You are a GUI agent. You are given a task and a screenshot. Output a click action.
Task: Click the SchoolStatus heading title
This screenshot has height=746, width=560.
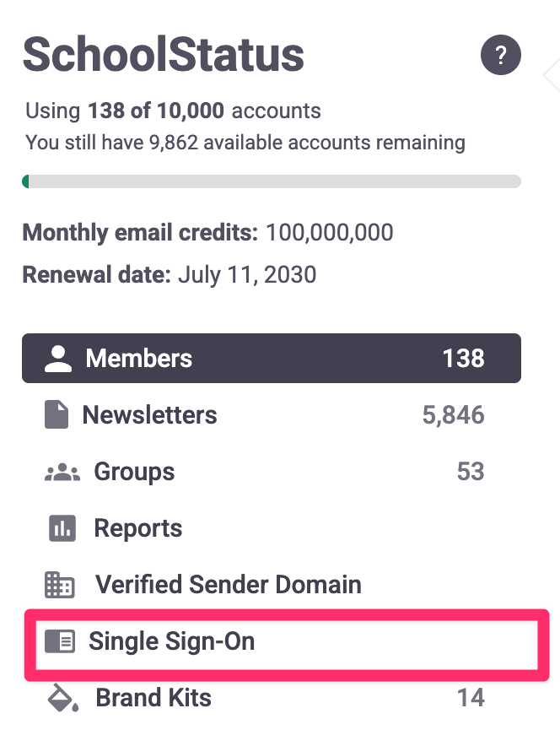coord(164,55)
